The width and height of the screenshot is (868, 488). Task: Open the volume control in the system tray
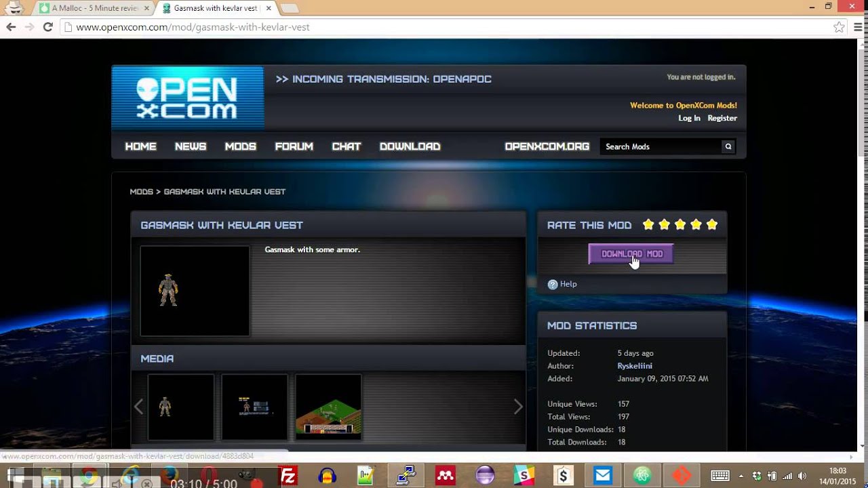click(804, 476)
